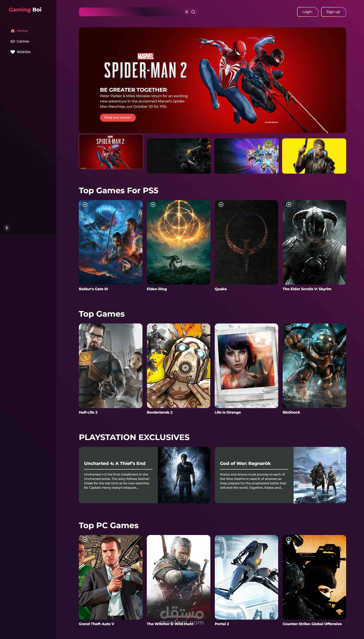Click the BioShock title text
Viewport: 364px width, 639px height.
[291, 412]
